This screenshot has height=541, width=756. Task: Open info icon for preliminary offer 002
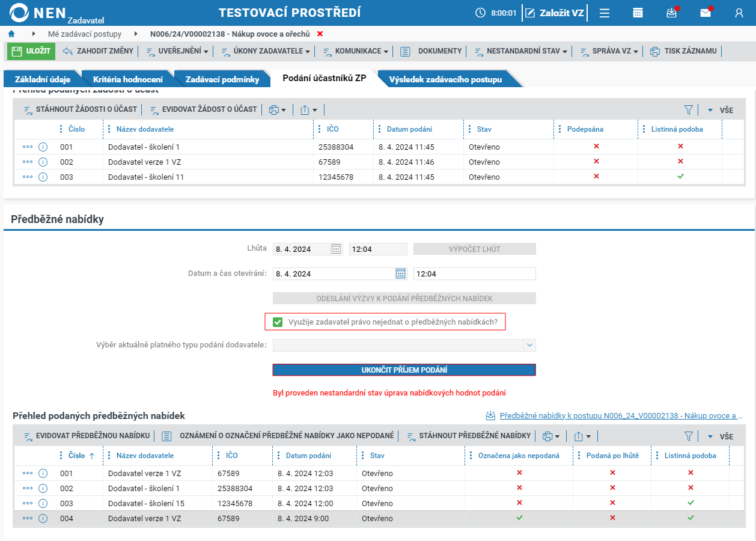43,488
